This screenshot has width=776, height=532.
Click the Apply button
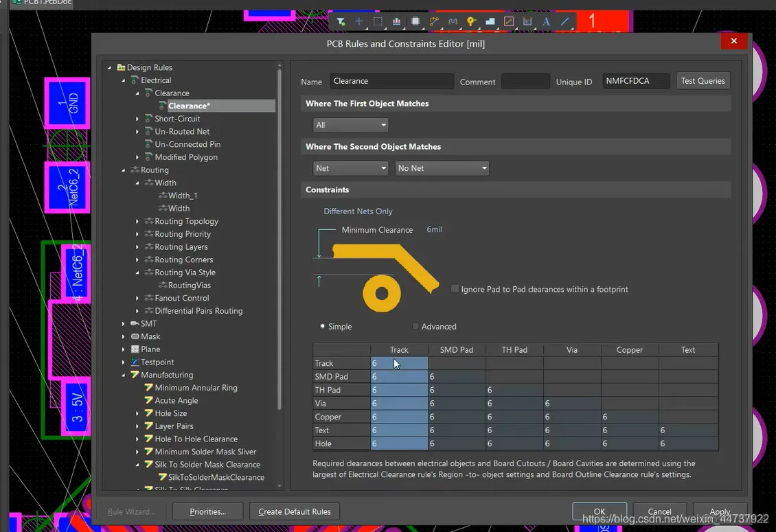point(720,511)
